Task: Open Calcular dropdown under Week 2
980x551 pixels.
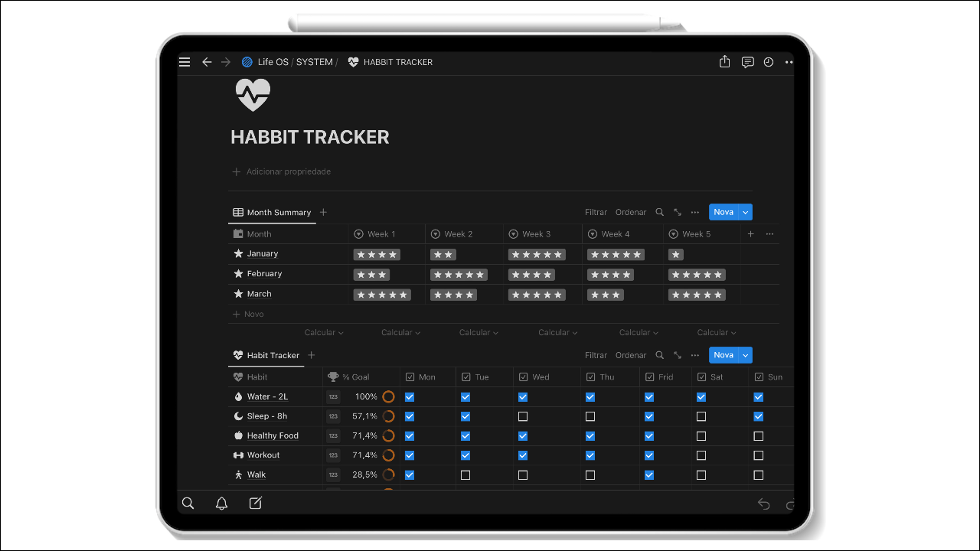Action: 479,332
